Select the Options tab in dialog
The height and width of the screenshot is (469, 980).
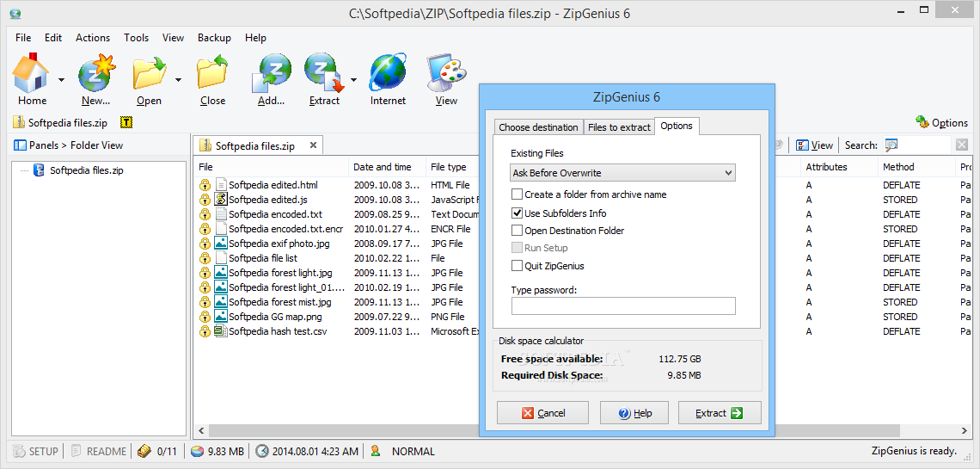pos(677,126)
